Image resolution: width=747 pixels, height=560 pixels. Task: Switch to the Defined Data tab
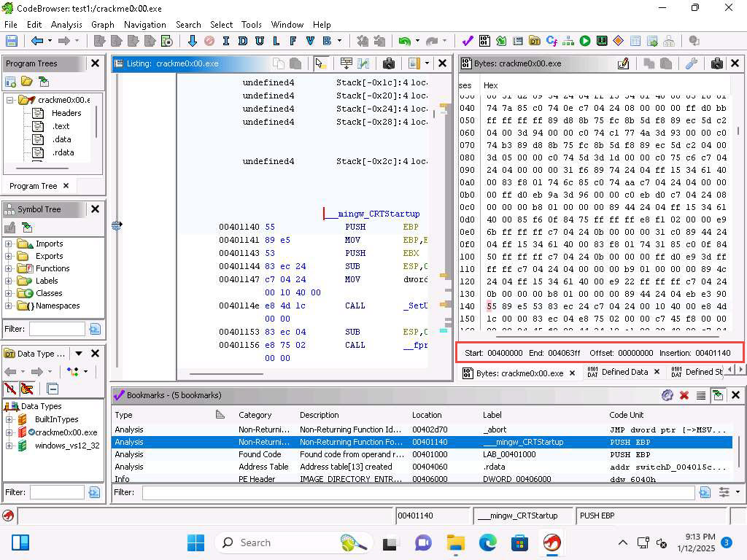[624, 372]
